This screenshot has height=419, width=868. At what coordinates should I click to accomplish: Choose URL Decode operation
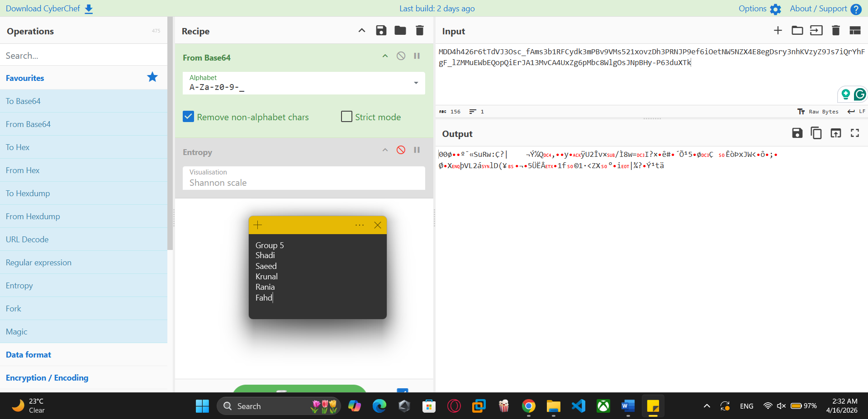point(84,240)
